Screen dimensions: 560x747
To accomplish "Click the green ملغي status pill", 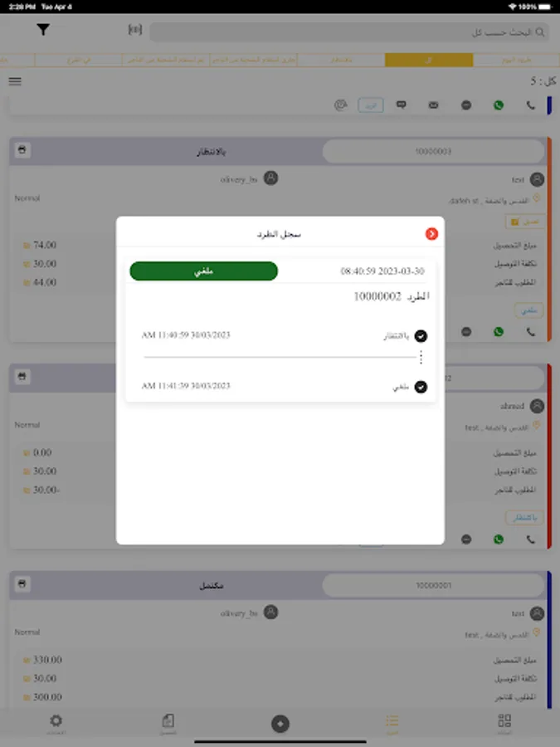I will pos(204,271).
